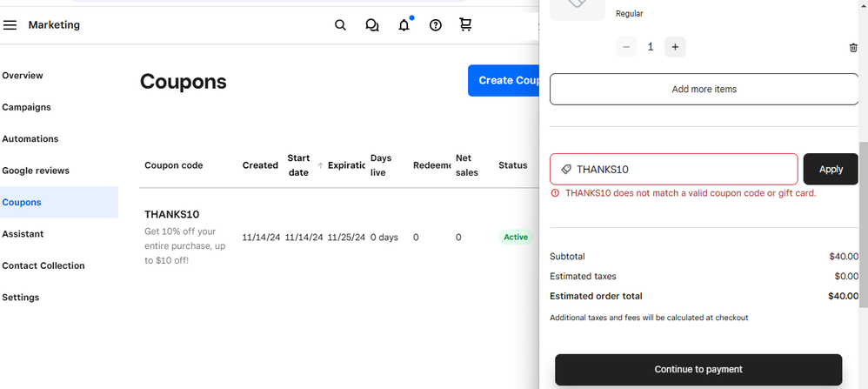
Task: Open Google reviews page
Action: click(x=36, y=171)
